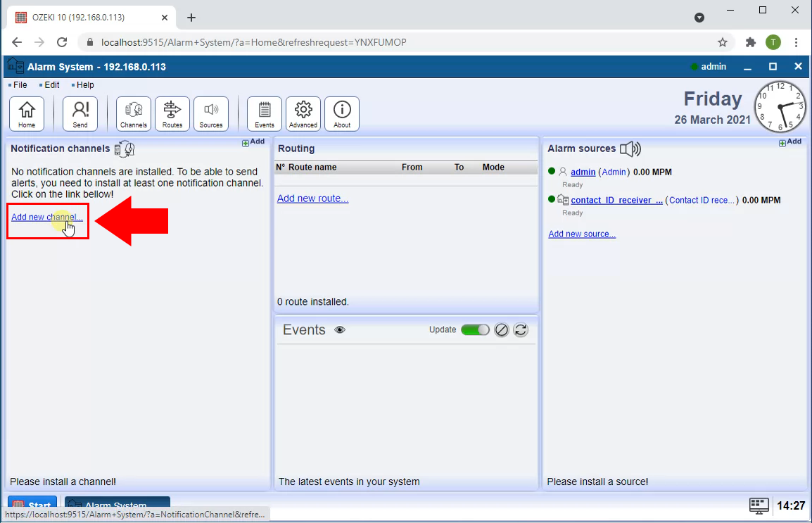Click the Alarm sources speaker icon
Image resolution: width=812 pixels, height=523 pixels.
coord(630,149)
